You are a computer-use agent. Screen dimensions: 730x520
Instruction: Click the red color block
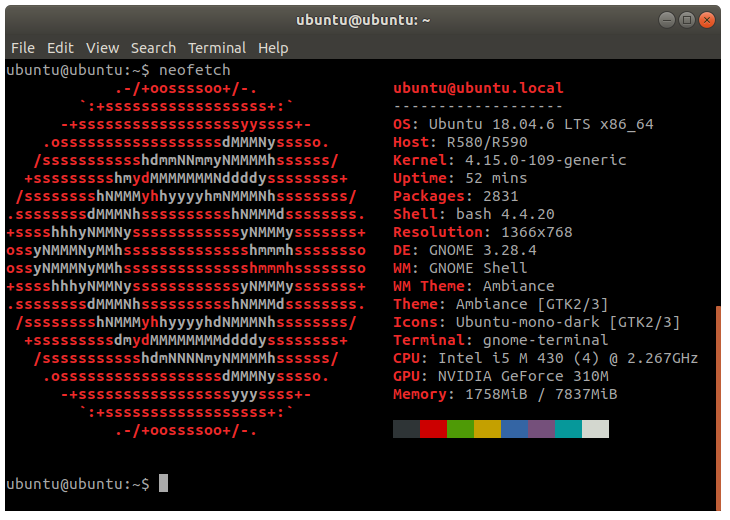(x=433, y=429)
